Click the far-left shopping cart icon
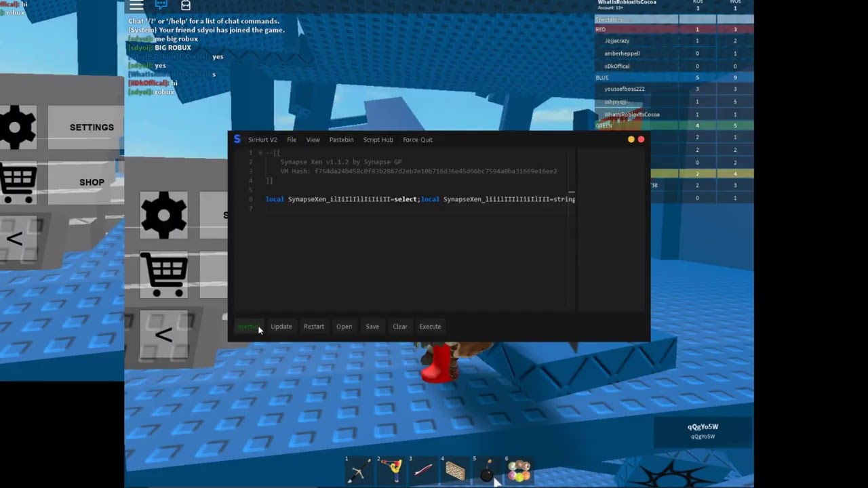Image resolution: width=868 pixels, height=488 pixels. (18, 182)
